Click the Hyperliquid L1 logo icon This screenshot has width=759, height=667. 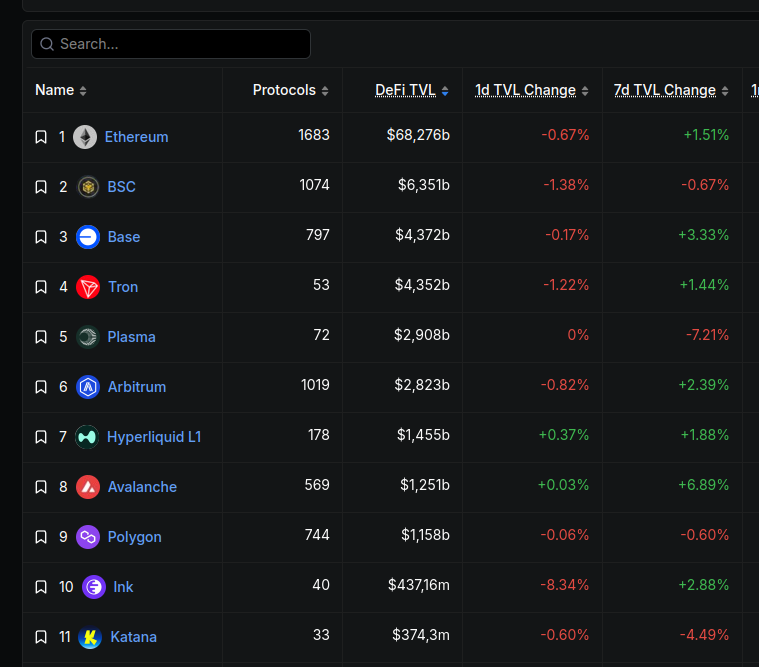87,437
